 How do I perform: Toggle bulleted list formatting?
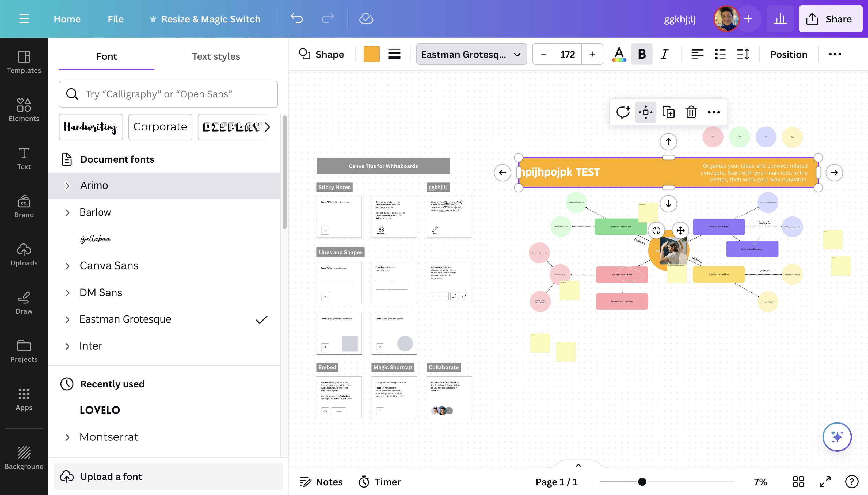(x=720, y=54)
